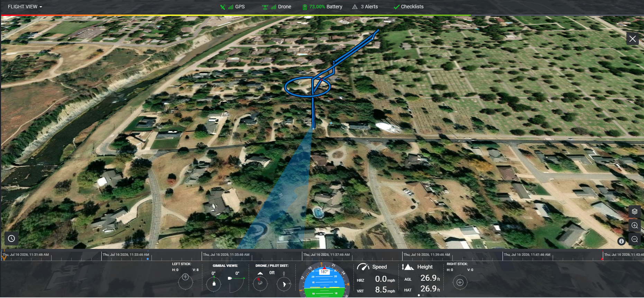This screenshot has width=644, height=298.
Task: Open the FLIGHT VIEW dropdown menu
Action: pyautogui.click(x=25, y=7)
